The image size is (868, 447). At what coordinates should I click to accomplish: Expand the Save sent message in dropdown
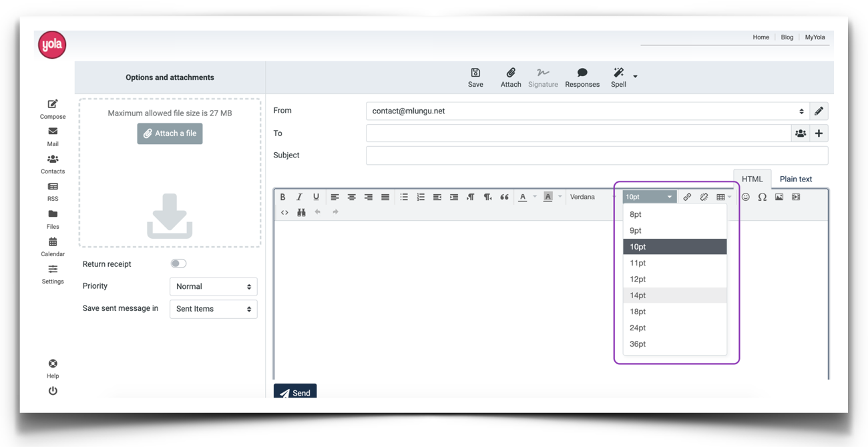pyautogui.click(x=213, y=309)
